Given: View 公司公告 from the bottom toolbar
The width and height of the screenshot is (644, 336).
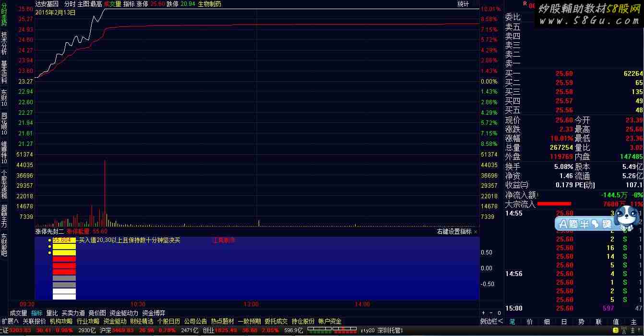Looking at the screenshot, I should click(196, 321).
